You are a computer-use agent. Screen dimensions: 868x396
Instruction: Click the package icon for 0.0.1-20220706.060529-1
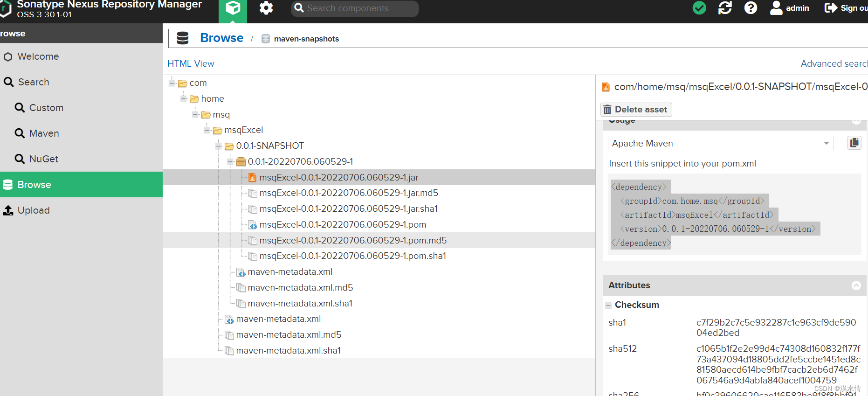point(241,162)
